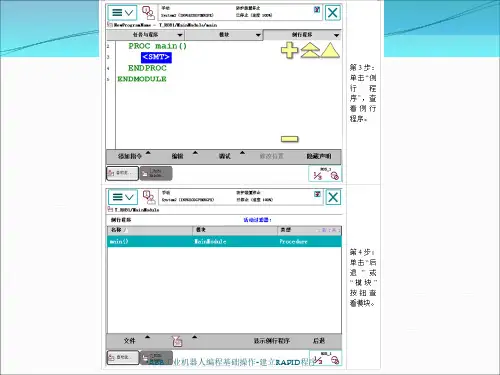Image resolution: width=500 pixels, height=375 pixels.
Task: Select the main() routine row
Action: tap(224, 241)
